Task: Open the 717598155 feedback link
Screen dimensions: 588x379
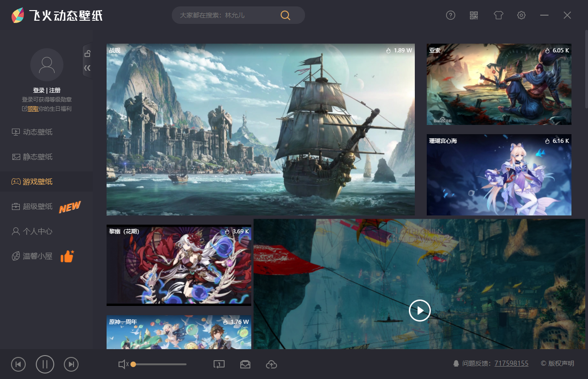Action: [511, 363]
